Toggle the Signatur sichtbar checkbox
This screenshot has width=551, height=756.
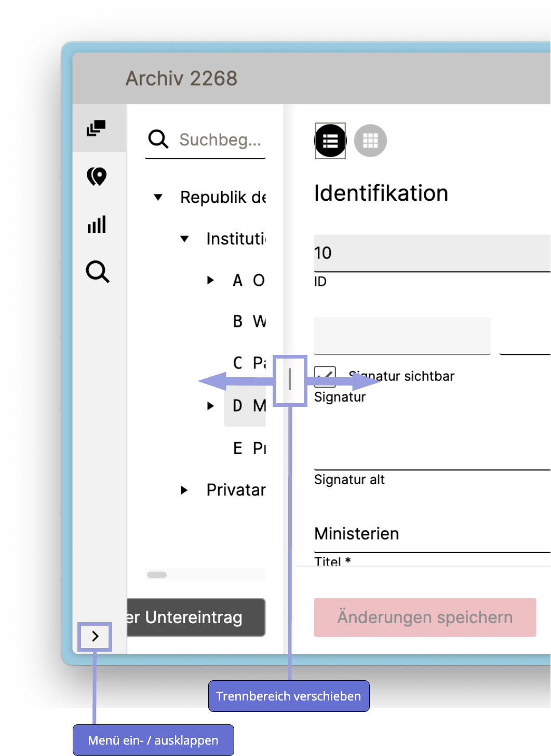tap(325, 376)
